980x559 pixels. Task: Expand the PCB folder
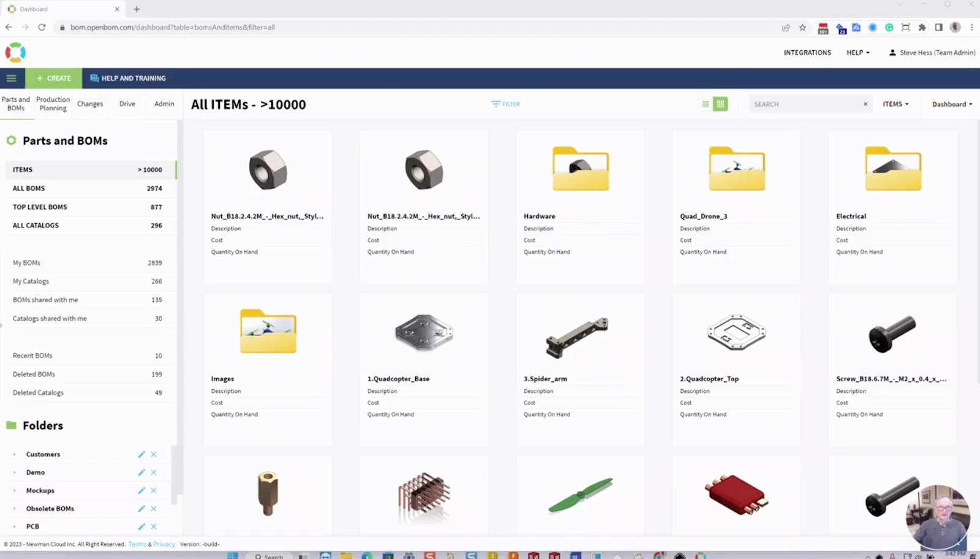[x=14, y=527]
